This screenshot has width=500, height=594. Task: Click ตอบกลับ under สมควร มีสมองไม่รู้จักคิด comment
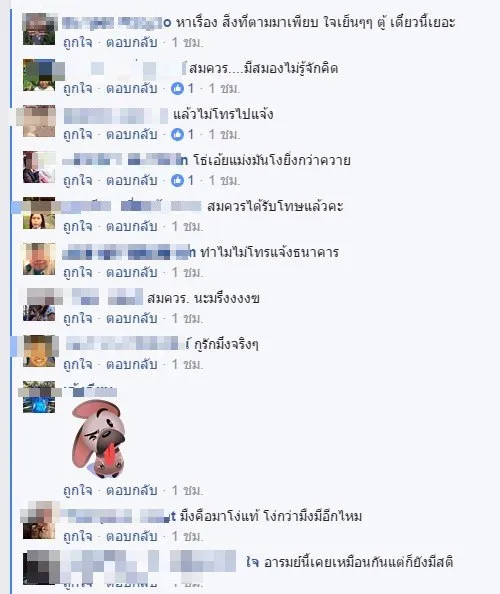pyautogui.click(x=131, y=88)
